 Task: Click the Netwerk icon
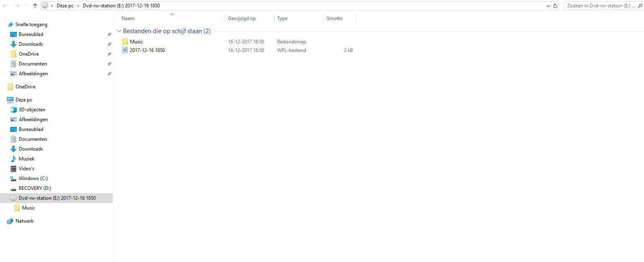click(10, 221)
